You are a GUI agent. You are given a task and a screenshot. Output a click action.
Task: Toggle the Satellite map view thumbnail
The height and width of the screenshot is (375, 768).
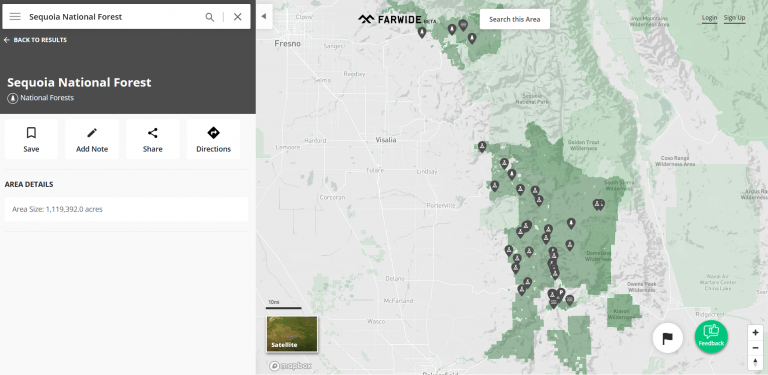point(292,334)
